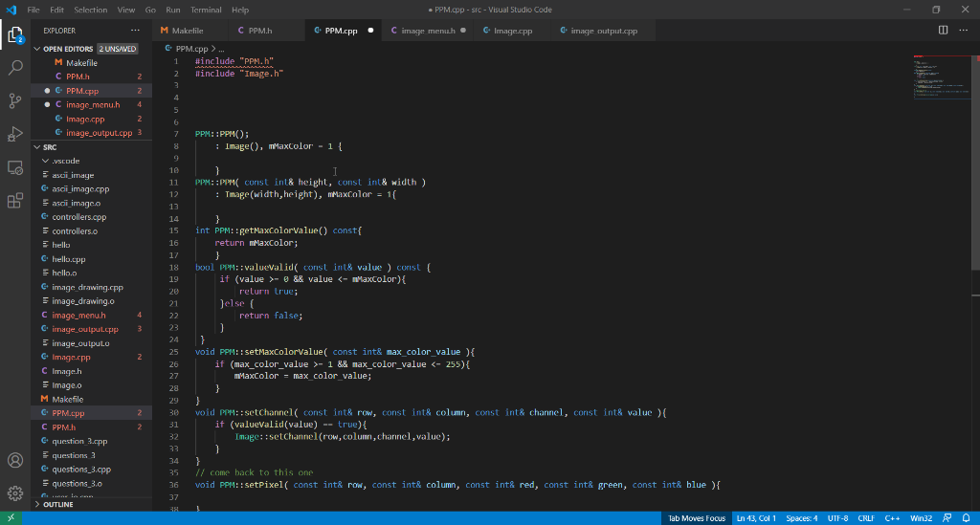
Task: Toggle Tab Moves Focus in status bar
Action: point(696,518)
